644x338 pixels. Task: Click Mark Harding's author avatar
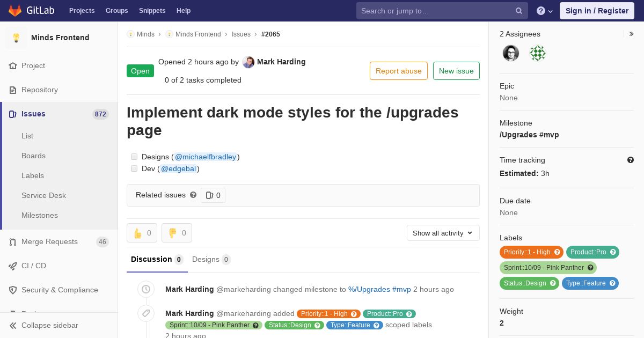pos(248,62)
